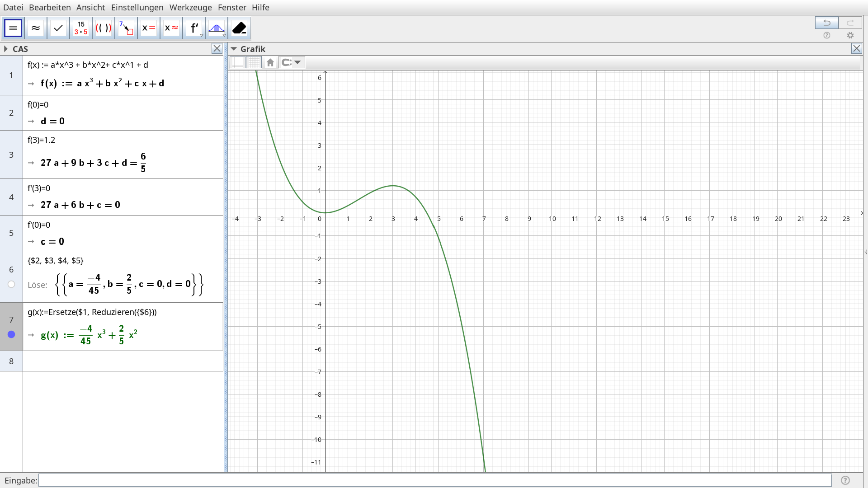Screen dimensions: 868x488
Task: Select the Evaluate (=) CAS tool
Action: (13, 28)
